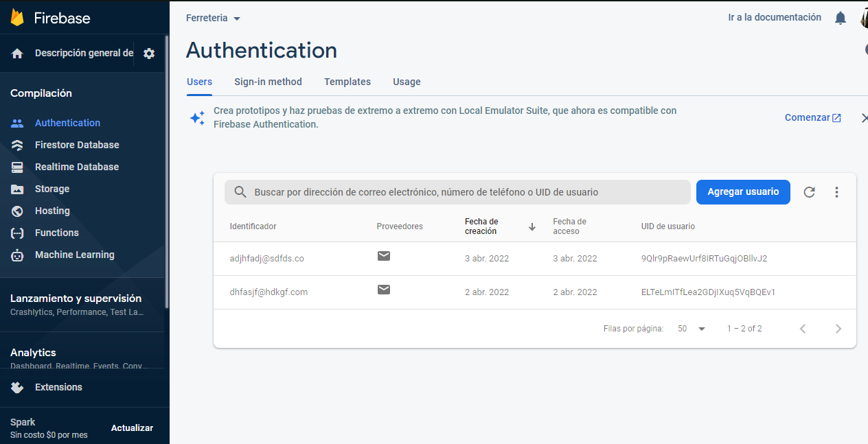Screen dimensions: 868x444
Task: Open the three-dot options menu
Action: click(x=836, y=192)
